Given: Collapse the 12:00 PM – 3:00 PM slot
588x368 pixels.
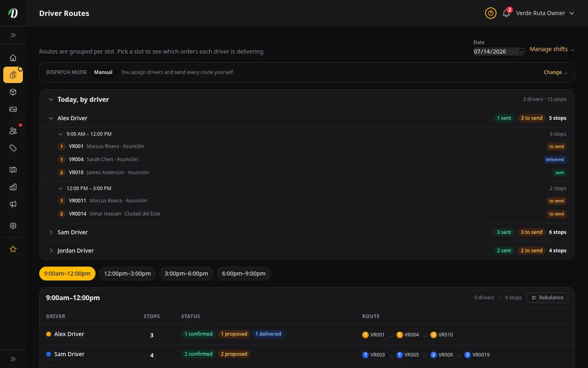Looking at the screenshot, I should pos(60,188).
